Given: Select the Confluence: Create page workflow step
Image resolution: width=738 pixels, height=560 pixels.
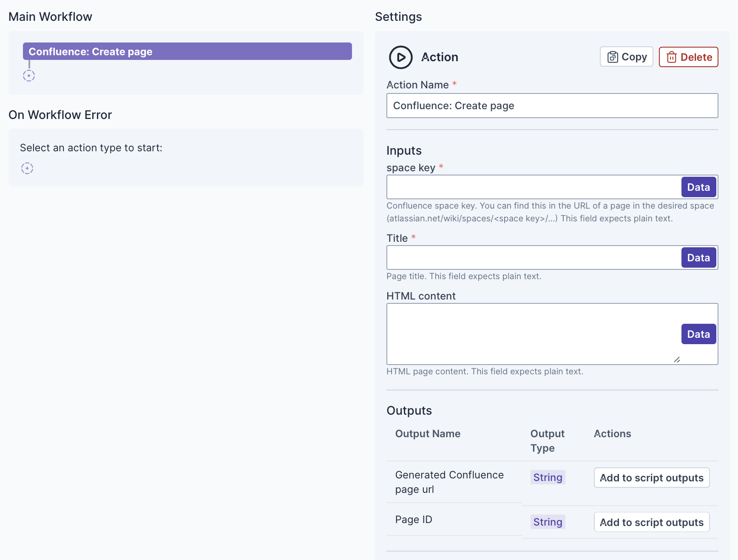Looking at the screenshot, I should (x=187, y=51).
